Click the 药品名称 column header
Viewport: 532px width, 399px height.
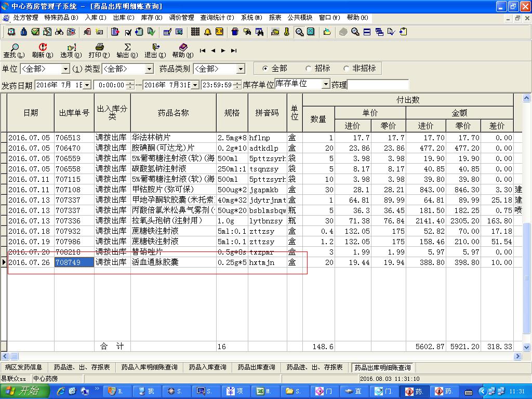click(x=174, y=113)
